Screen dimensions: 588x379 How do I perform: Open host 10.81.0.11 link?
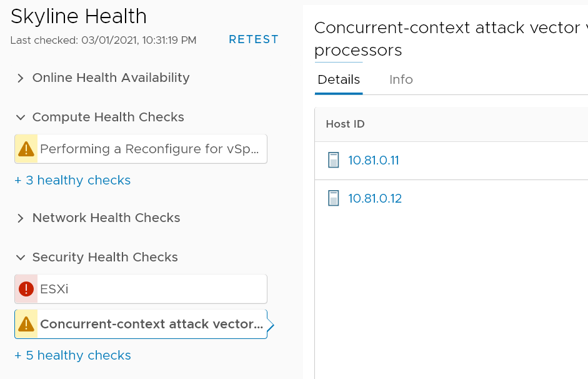(x=374, y=160)
